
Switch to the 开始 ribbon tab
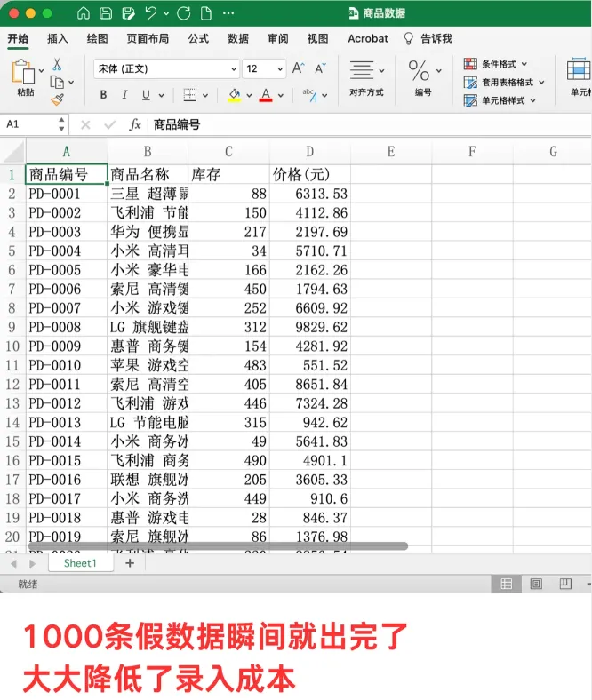18,39
